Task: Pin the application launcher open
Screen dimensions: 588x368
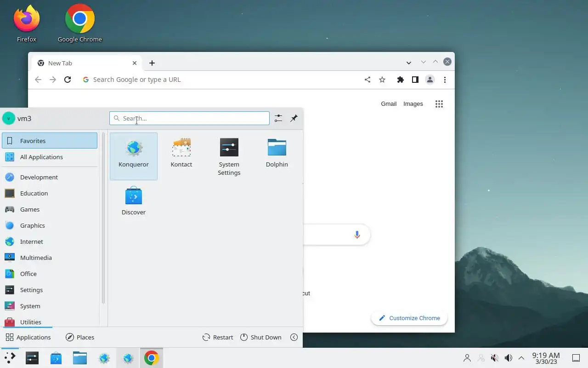Action: click(294, 118)
